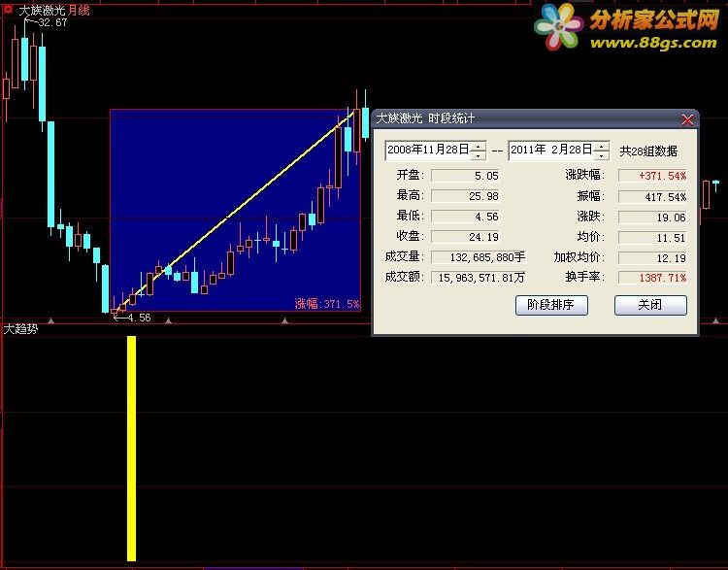Click the 成交额 value 15,963,571.81万
This screenshot has width=728, height=570.
tap(479, 278)
